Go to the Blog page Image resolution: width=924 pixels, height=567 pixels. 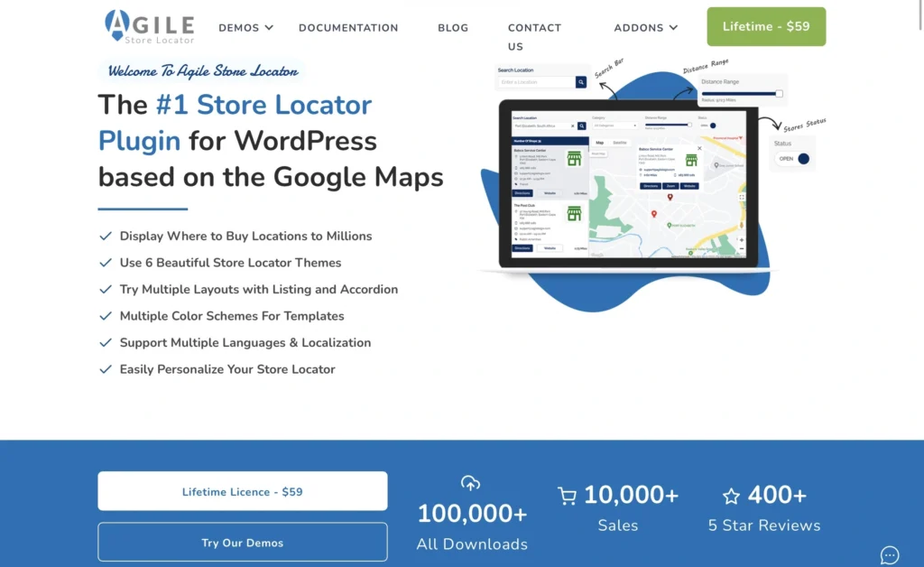[453, 28]
